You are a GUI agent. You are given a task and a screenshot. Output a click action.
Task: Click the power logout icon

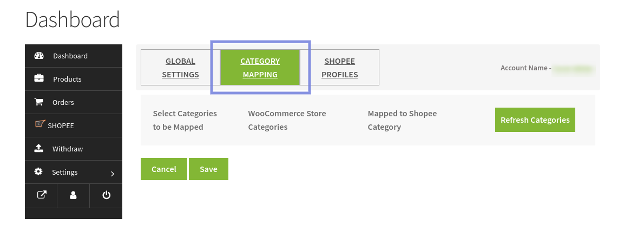coord(106,195)
